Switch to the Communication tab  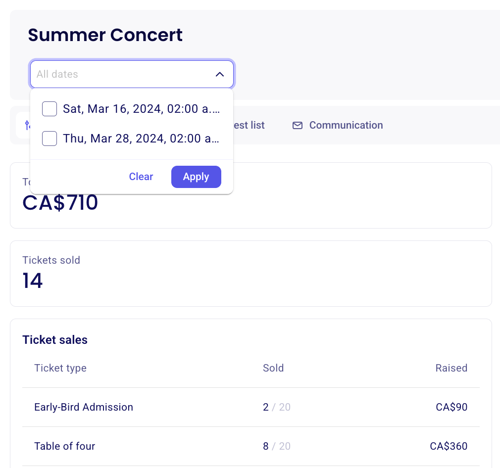tap(346, 125)
